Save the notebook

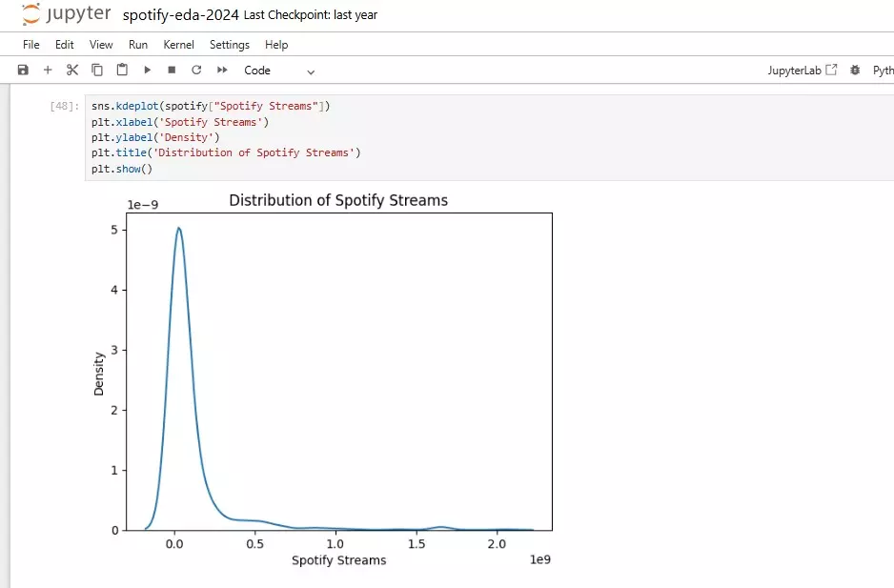point(22,70)
